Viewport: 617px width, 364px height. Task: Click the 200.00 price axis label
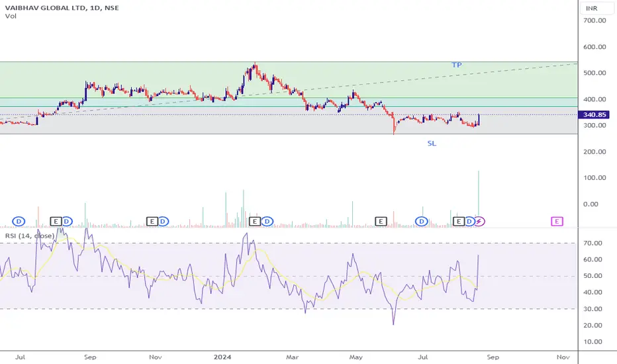point(594,152)
